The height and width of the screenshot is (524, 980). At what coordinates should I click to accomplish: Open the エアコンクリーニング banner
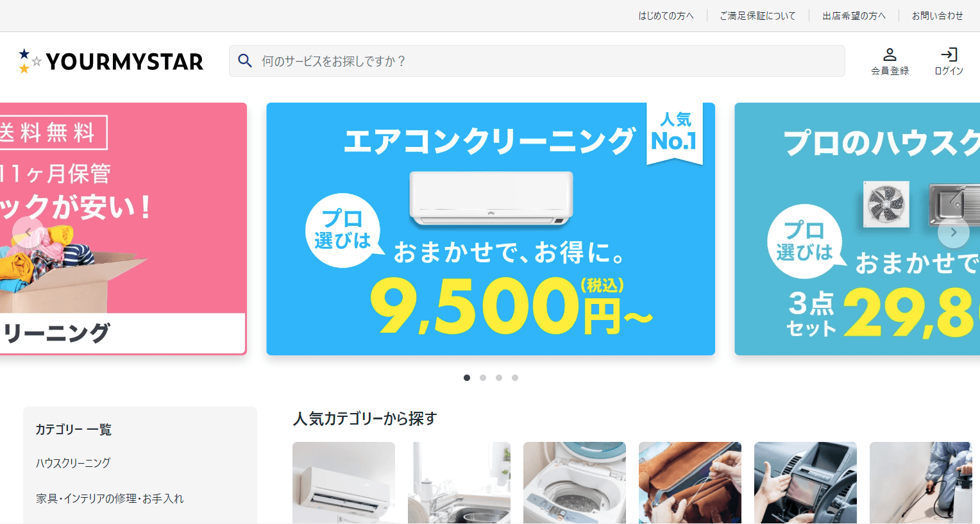coord(491,229)
